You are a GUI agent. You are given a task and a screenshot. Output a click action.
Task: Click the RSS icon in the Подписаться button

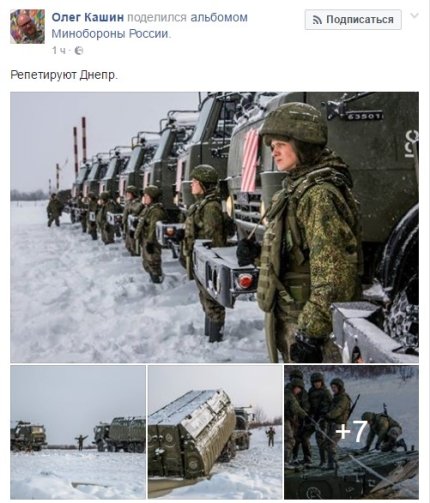(x=317, y=20)
